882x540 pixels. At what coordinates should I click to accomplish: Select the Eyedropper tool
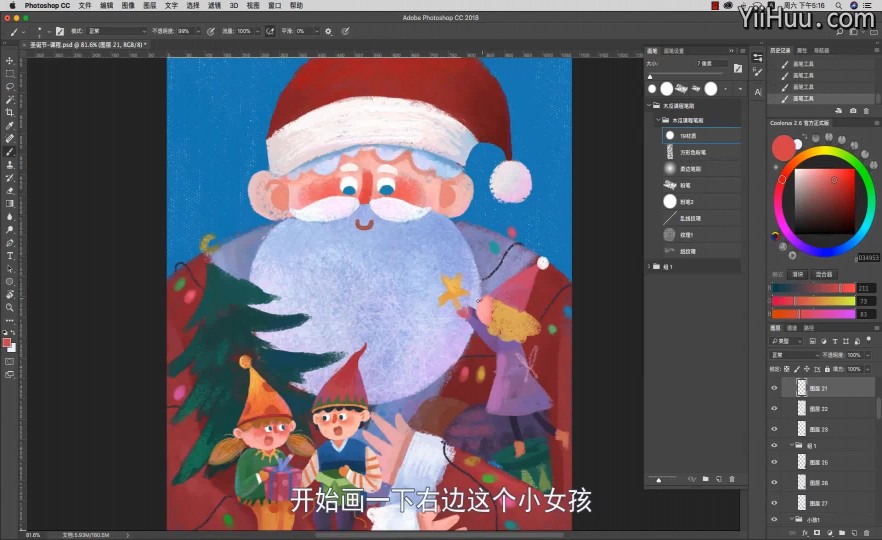(10, 125)
